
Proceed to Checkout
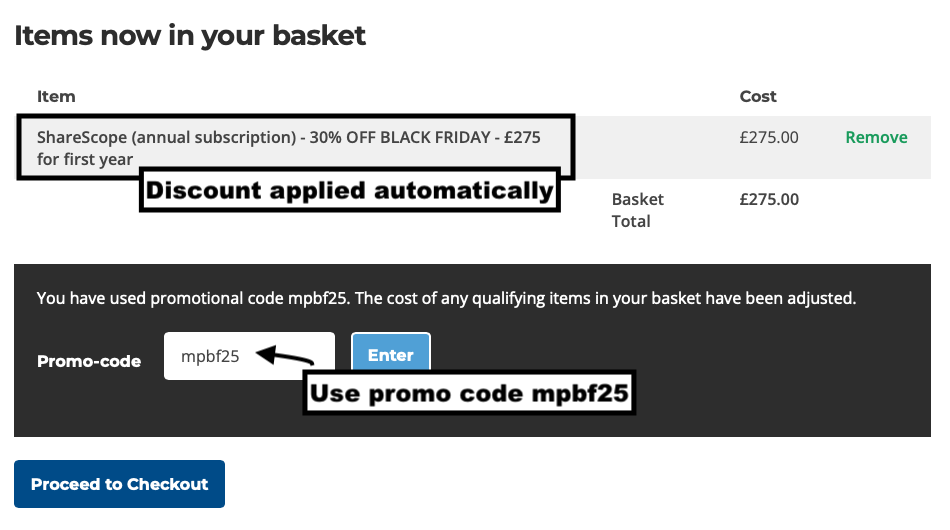click(x=119, y=484)
